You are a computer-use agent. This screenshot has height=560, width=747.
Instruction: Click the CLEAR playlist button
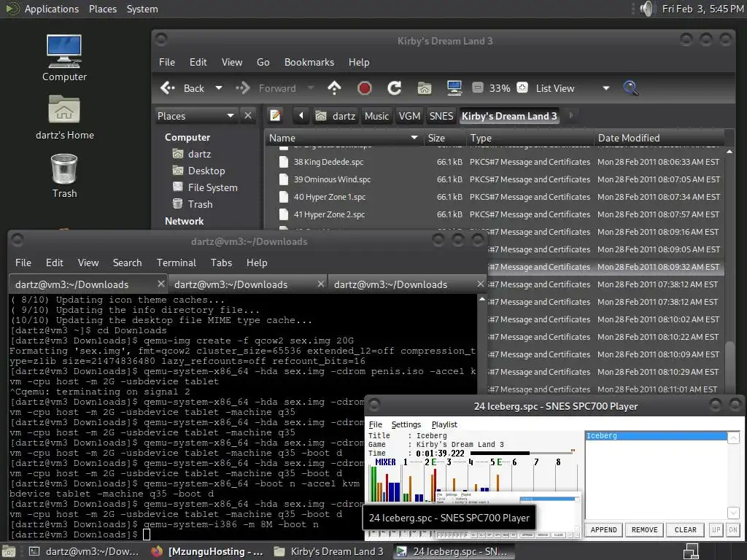pyautogui.click(x=686, y=529)
